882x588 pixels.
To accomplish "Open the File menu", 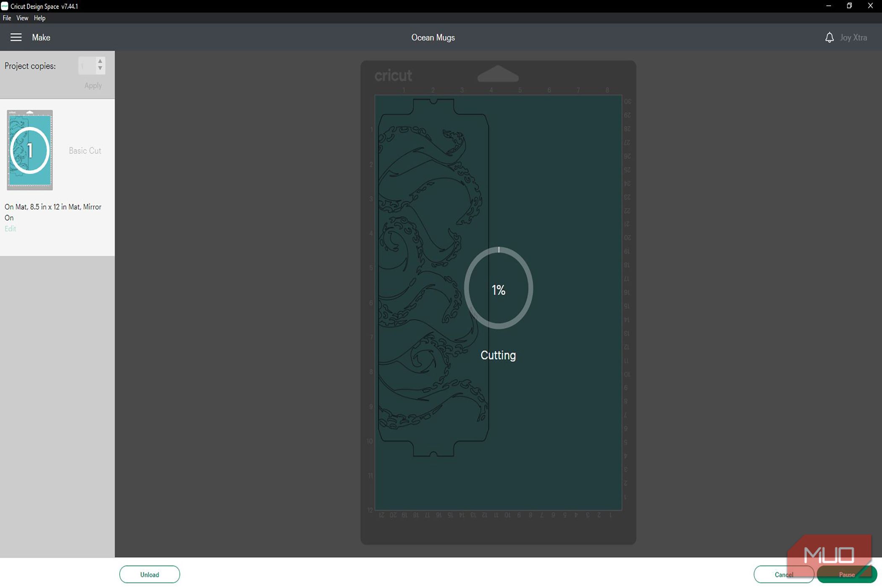I will [7, 18].
